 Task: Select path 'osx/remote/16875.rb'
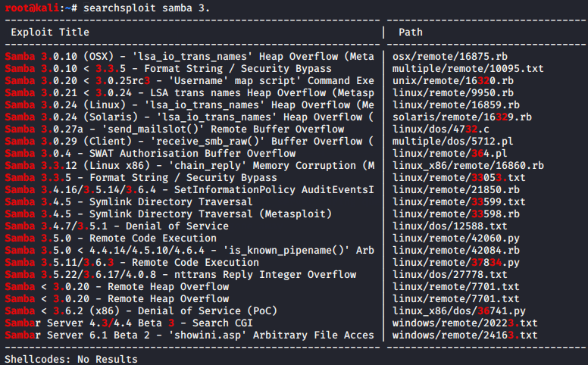[449, 57]
